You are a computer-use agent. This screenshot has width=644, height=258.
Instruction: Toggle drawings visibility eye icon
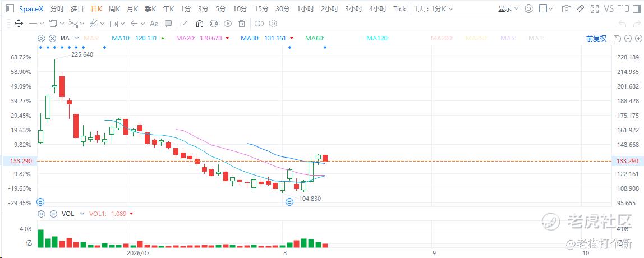coord(228,24)
